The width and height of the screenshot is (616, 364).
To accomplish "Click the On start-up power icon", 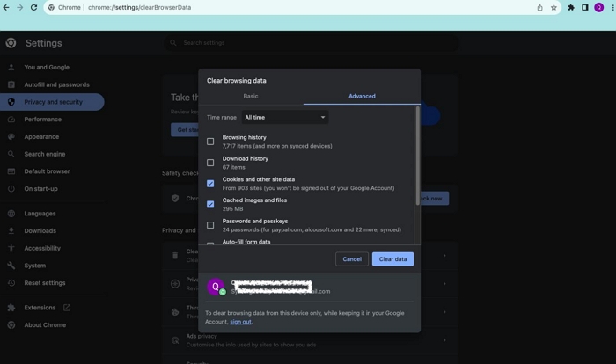I will [x=11, y=188].
